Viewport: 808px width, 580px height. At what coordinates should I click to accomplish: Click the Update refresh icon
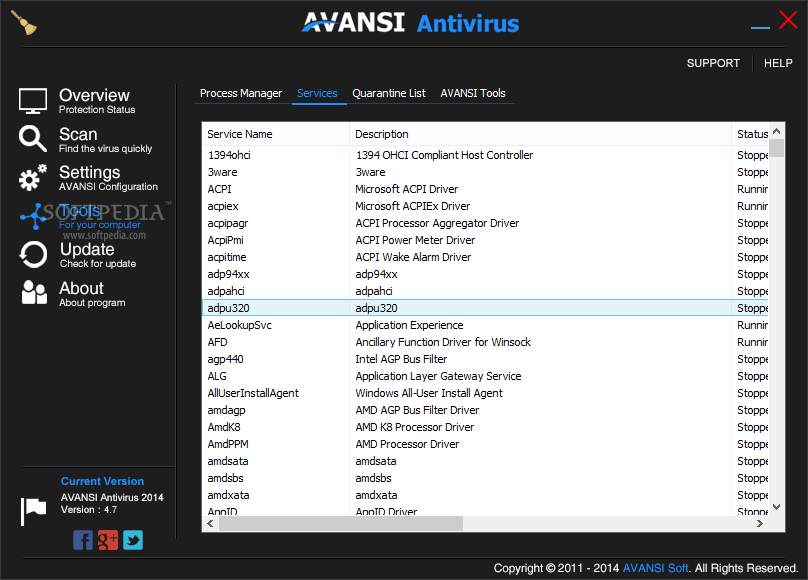click(33, 254)
